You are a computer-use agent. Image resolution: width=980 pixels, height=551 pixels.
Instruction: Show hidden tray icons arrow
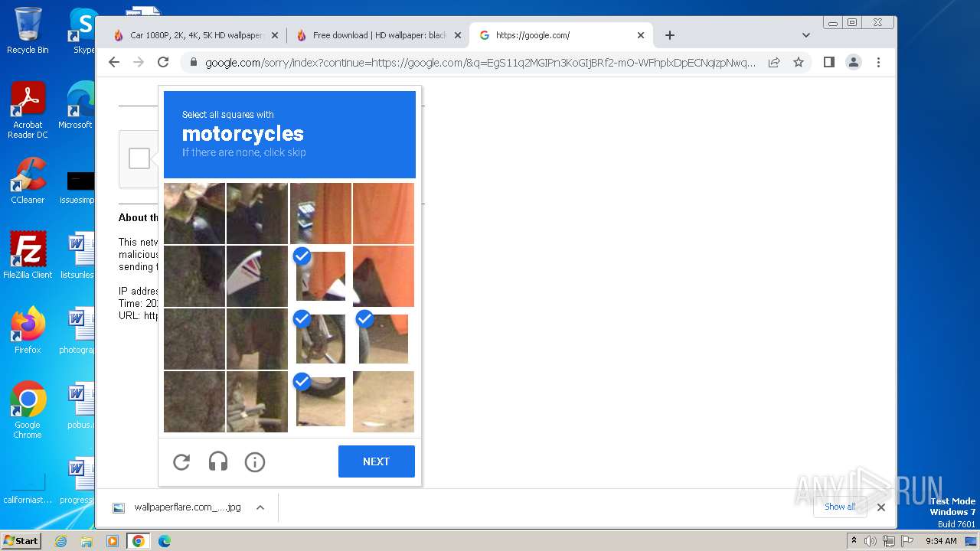pyautogui.click(x=854, y=541)
